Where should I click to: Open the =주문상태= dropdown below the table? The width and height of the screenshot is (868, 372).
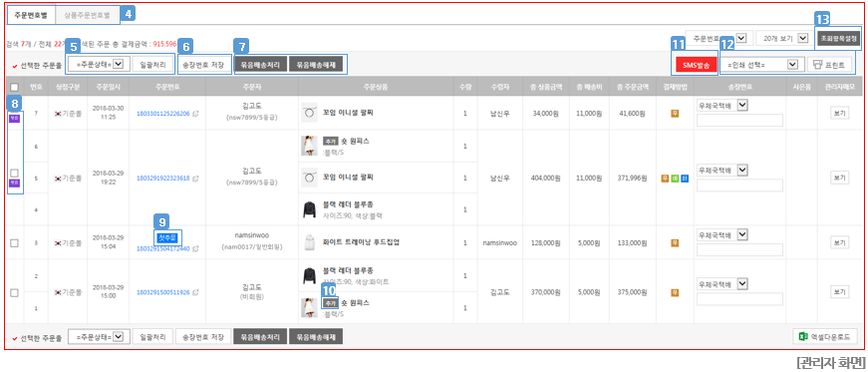(x=99, y=336)
